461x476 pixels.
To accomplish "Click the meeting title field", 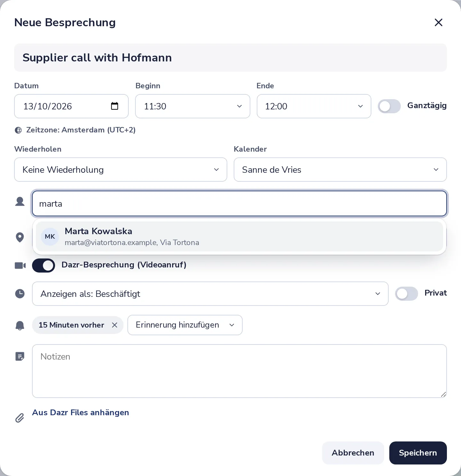I will (x=230, y=58).
